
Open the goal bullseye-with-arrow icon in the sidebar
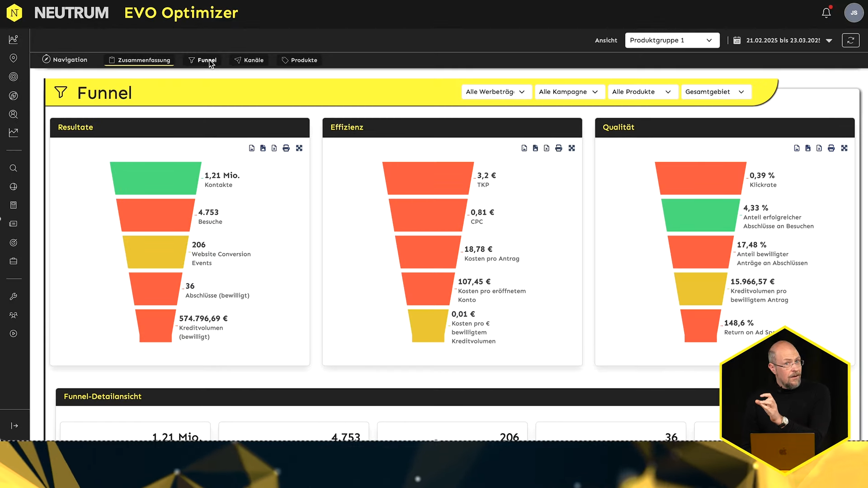(x=14, y=243)
